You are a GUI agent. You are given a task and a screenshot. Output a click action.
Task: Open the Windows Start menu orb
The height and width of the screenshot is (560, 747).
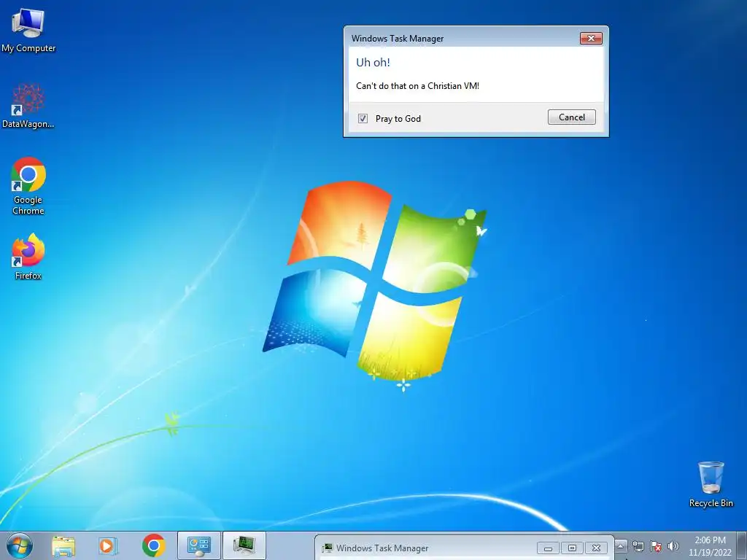20,546
